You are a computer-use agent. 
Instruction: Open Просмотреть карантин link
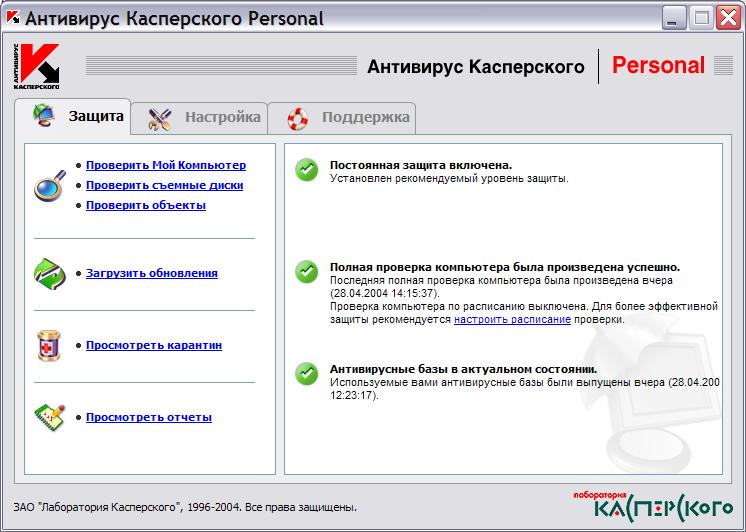point(154,345)
